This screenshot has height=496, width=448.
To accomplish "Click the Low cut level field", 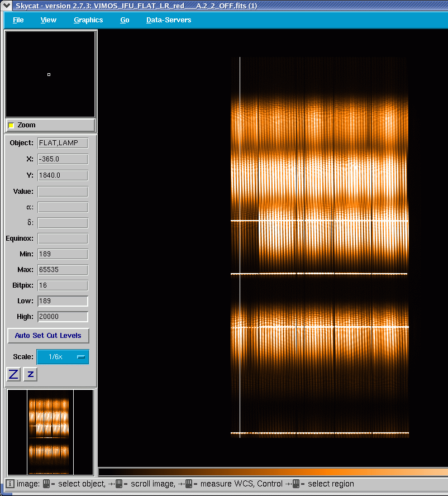I will (63, 301).
